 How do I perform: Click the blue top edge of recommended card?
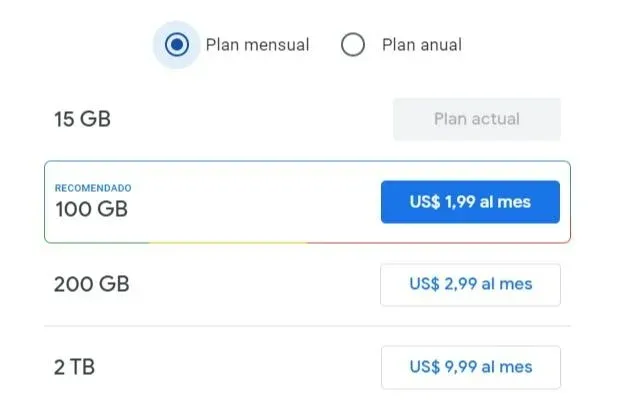tap(300, 161)
